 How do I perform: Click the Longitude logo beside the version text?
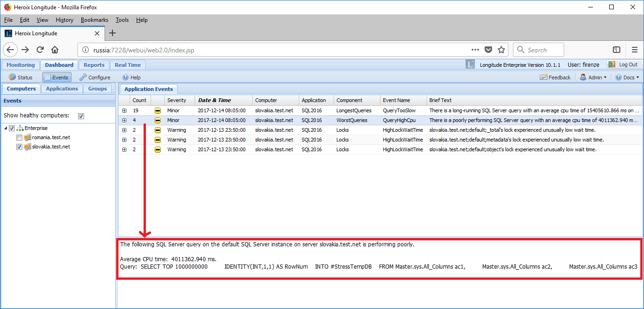(471, 64)
